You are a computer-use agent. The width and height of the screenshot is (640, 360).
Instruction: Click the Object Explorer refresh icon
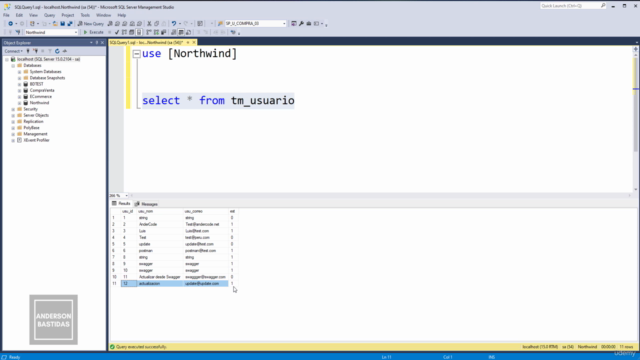[57, 51]
